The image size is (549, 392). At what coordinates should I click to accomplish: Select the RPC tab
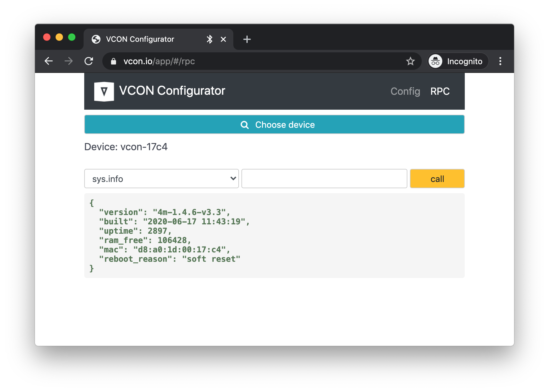[x=440, y=91]
